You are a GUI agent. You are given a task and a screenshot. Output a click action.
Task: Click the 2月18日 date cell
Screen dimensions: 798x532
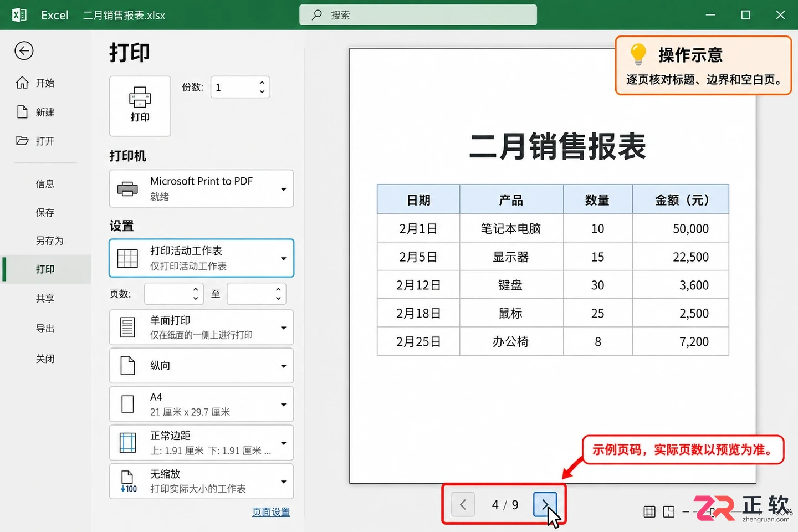pos(418,313)
